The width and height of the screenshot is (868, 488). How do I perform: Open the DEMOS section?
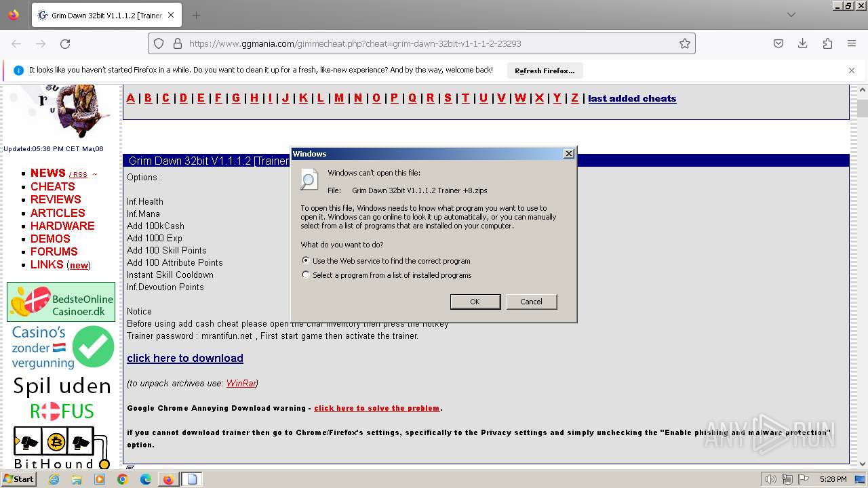50,239
